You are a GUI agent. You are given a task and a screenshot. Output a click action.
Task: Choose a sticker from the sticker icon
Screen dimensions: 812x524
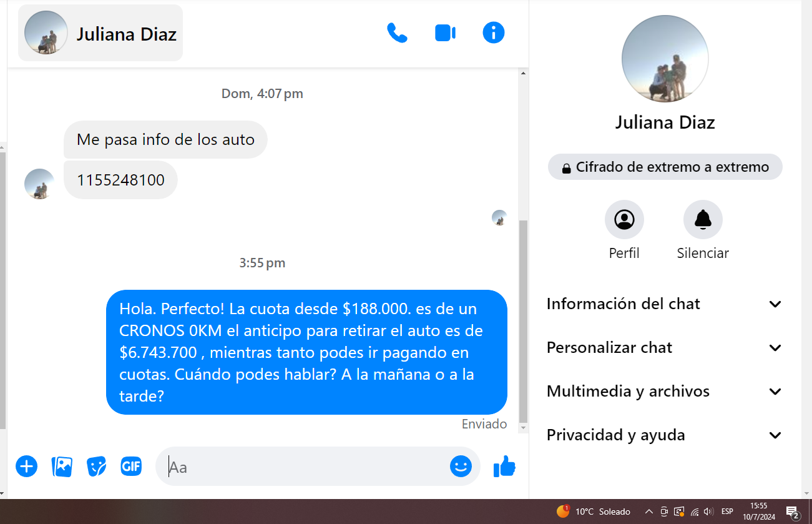(96, 466)
